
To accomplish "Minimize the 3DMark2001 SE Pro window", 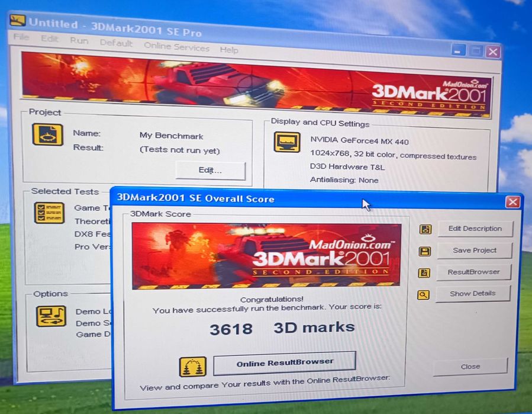I will pyautogui.click(x=457, y=51).
